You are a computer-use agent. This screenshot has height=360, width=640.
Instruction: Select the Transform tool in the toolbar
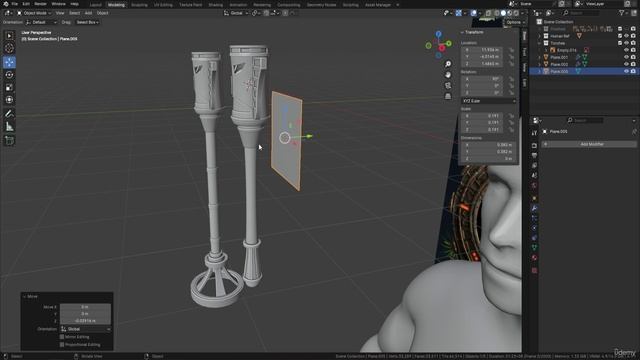(x=9, y=100)
